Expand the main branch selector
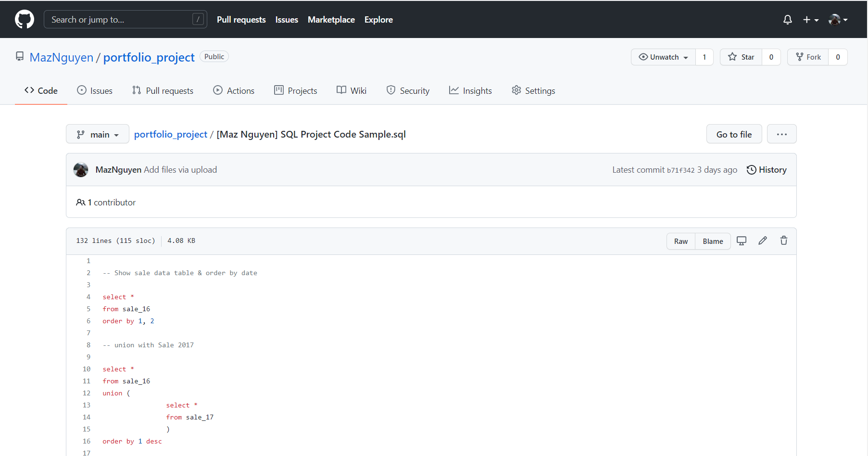The image size is (868, 456). coord(98,134)
